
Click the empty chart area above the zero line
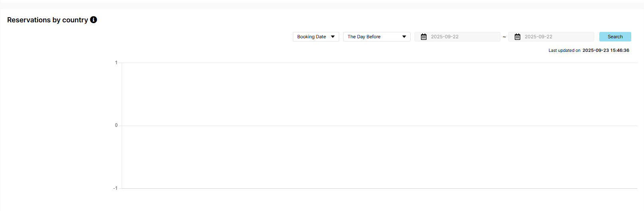point(379,94)
